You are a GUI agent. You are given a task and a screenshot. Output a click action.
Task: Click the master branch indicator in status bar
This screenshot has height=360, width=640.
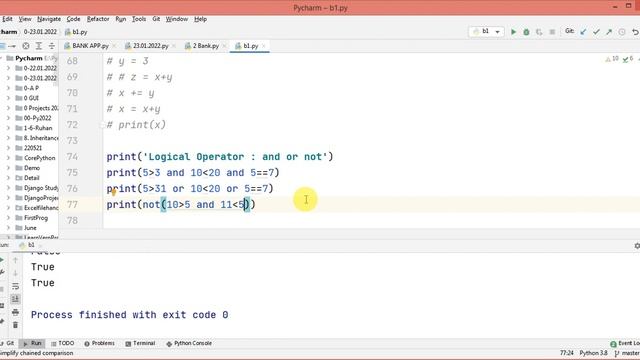[627, 353]
